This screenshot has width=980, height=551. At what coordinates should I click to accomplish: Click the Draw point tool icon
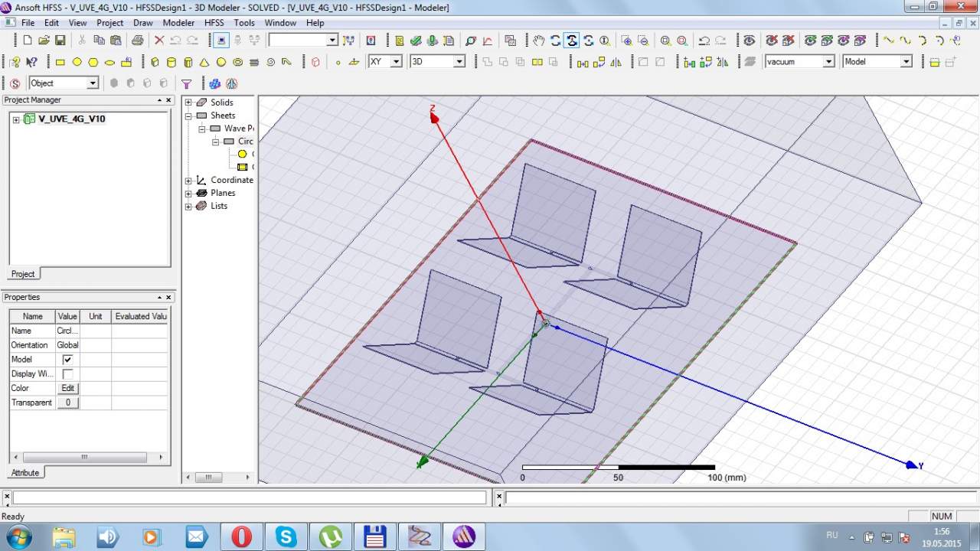click(338, 62)
